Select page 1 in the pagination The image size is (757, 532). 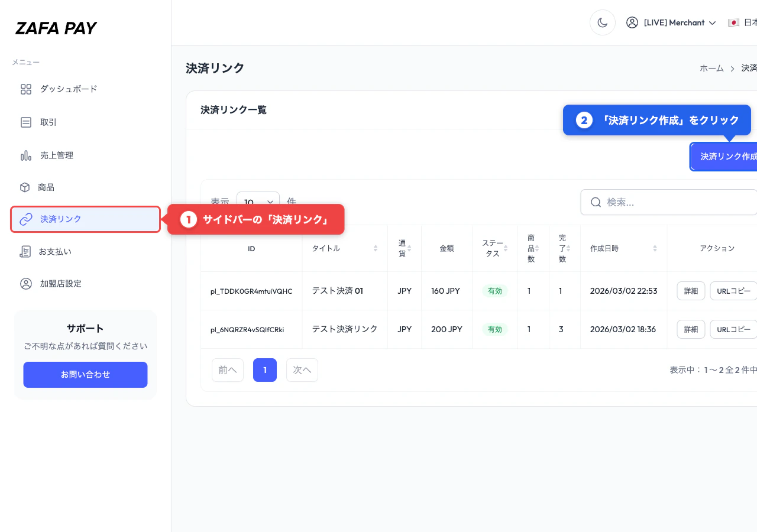[264, 369]
